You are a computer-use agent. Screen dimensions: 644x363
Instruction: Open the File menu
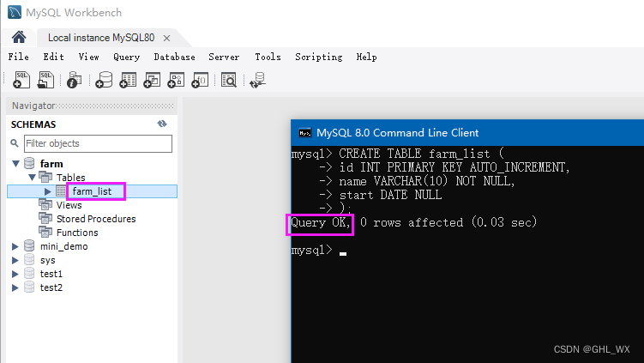tap(19, 57)
